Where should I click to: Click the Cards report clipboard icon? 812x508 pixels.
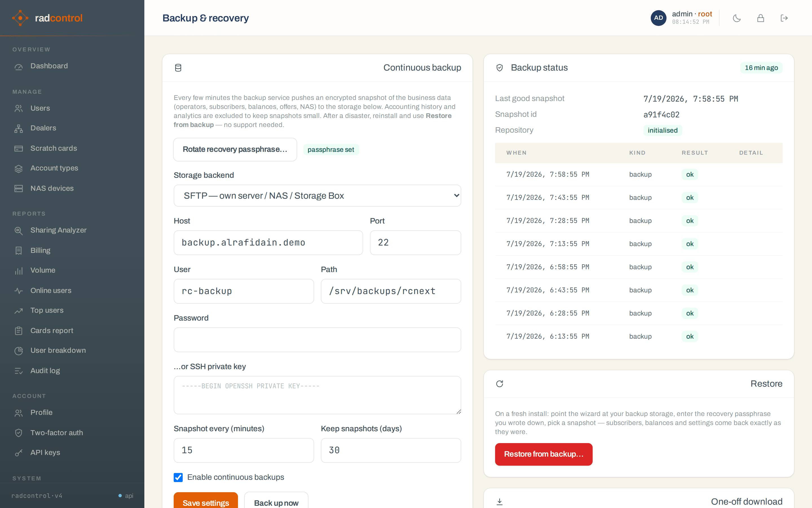19,330
